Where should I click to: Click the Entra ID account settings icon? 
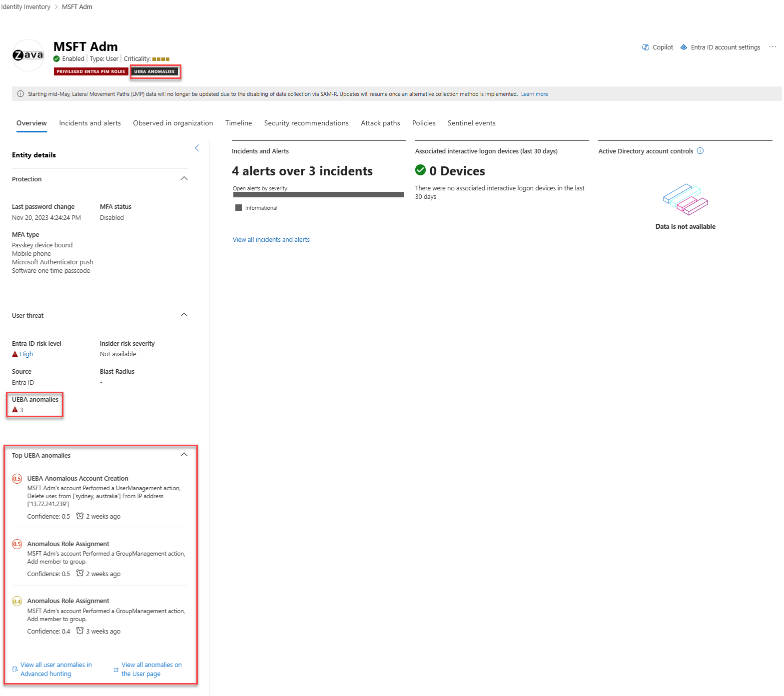684,47
